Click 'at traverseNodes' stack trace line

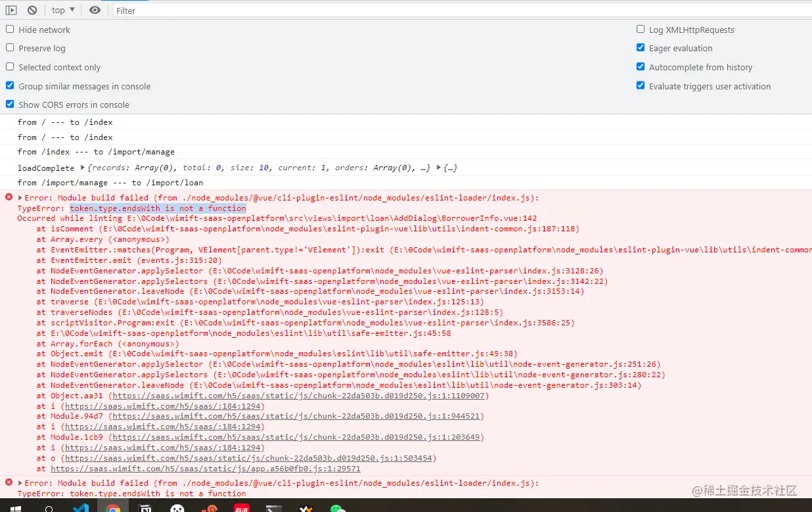270,312
